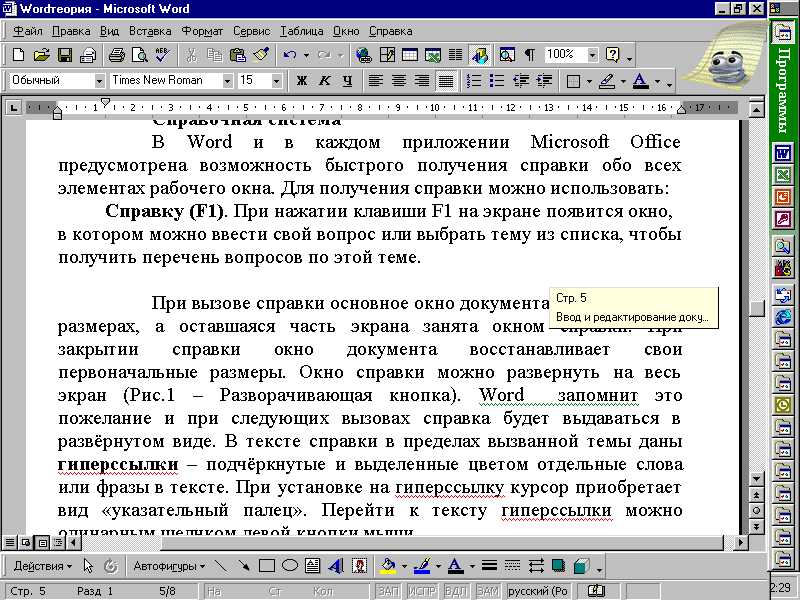Insert a table with the grid icon
Screen dimensions: 800x600
410,55
